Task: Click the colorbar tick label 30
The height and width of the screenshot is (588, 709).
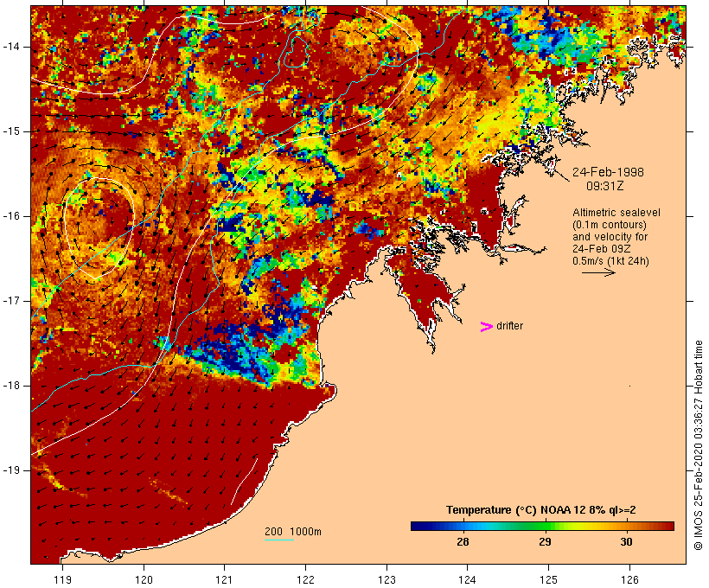Action: (x=626, y=541)
